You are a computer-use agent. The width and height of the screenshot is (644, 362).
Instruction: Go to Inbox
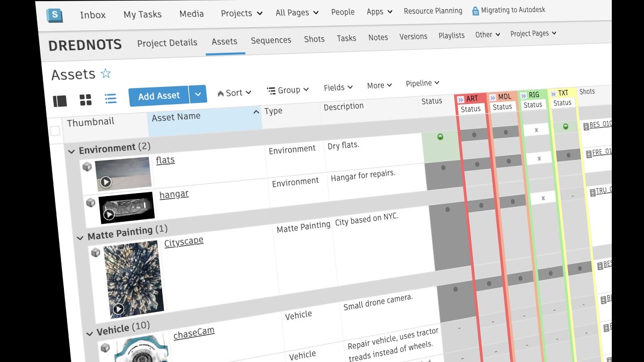(93, 15)
